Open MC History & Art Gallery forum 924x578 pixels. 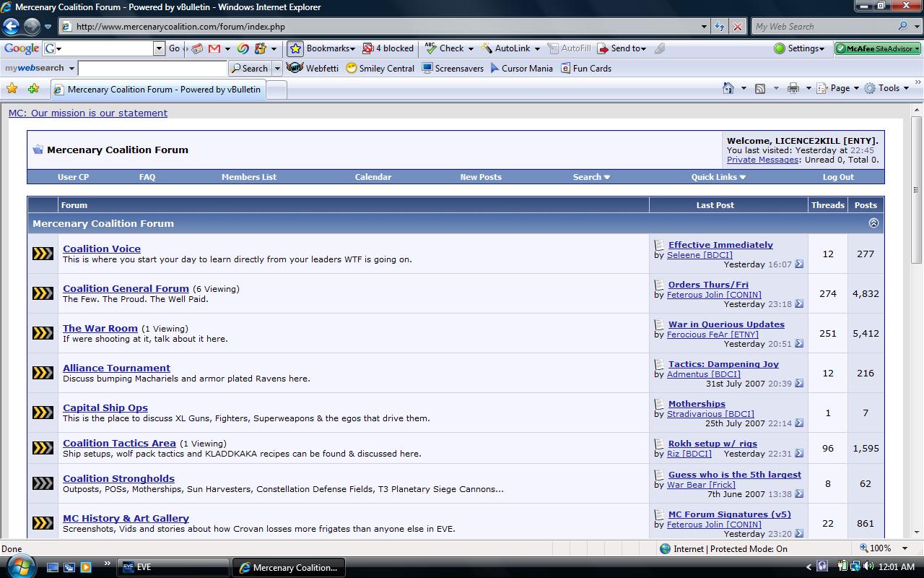126,518
